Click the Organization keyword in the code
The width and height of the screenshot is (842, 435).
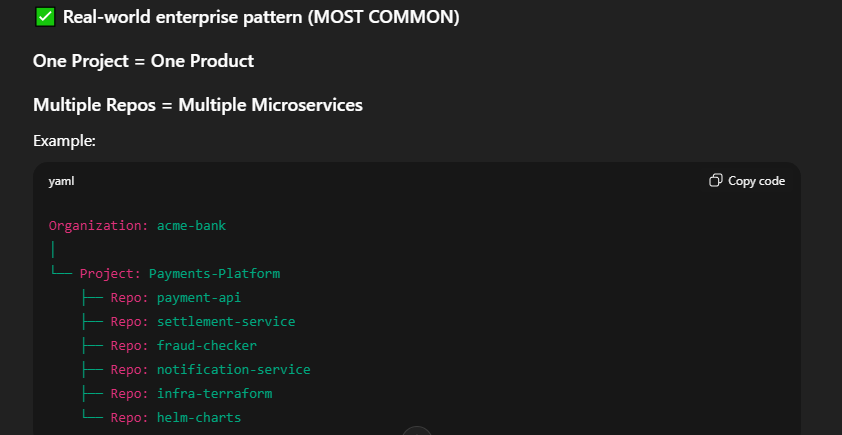98,225
